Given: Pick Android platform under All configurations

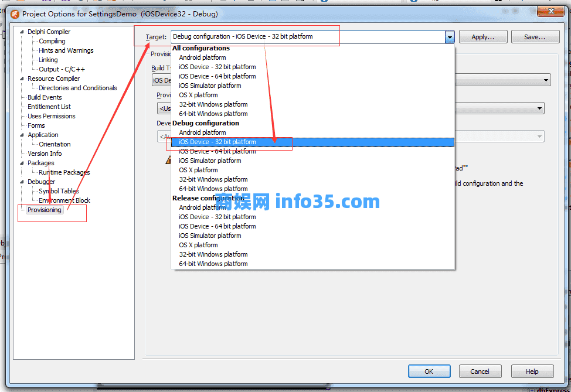Looking at the screenshot, I should [313, 57].
